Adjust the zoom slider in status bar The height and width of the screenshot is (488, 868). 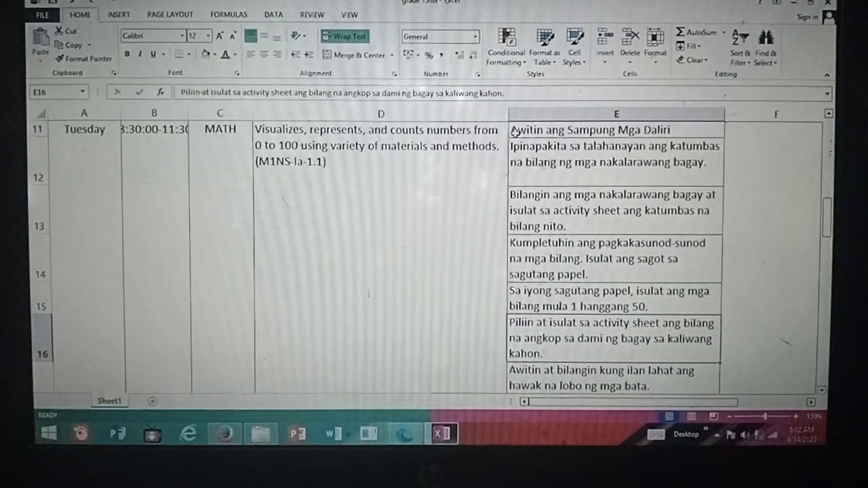point(765,416)
